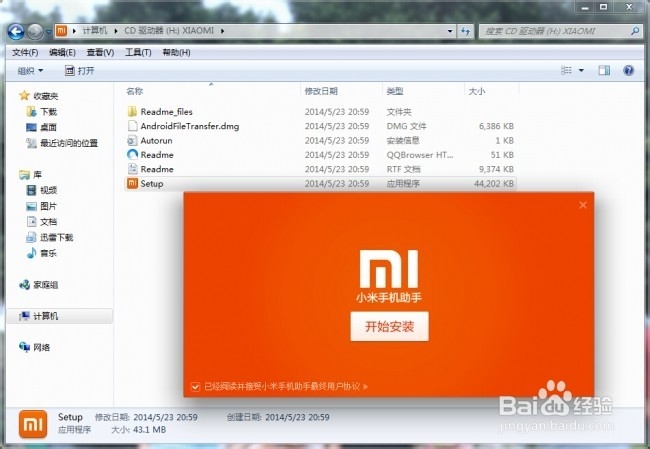Select 计算机 in the sidebar

(x=60, y=316)
